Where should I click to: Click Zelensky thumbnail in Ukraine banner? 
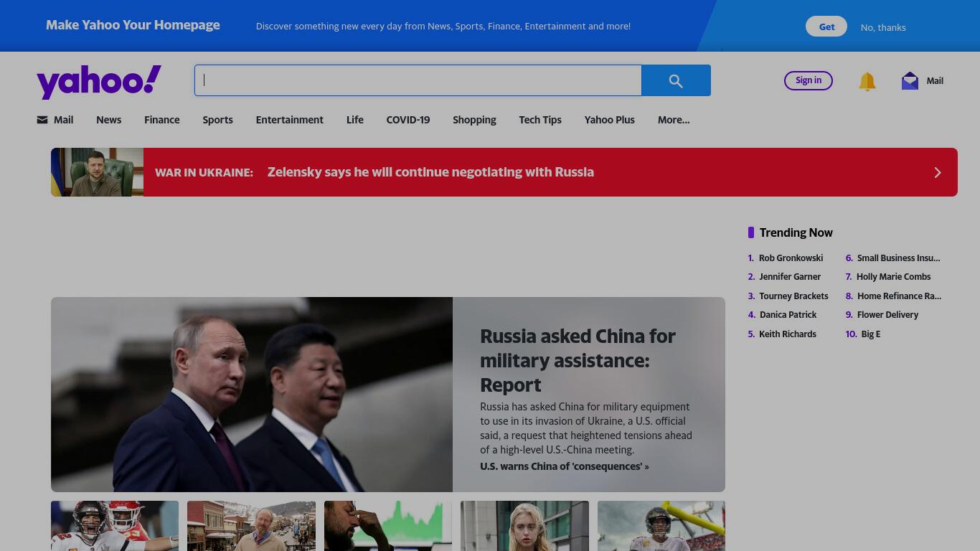pos(97,172)
